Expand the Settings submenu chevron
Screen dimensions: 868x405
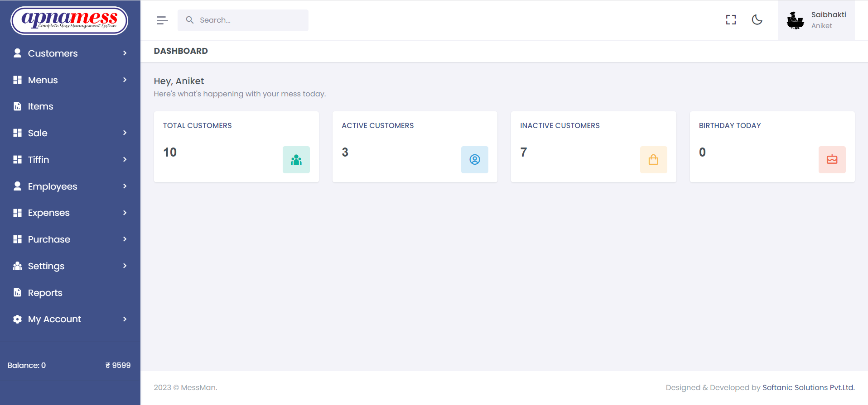coord(125,266)
